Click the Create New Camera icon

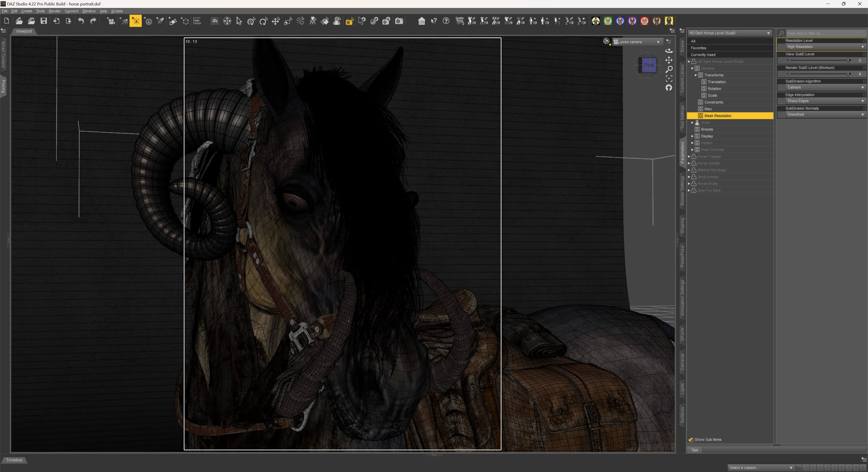111,21
